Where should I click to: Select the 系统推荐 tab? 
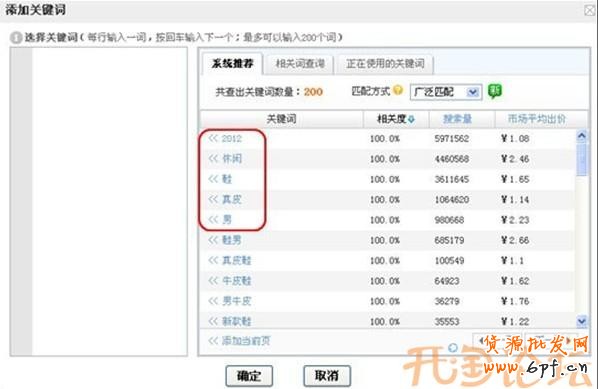(232, 64)
